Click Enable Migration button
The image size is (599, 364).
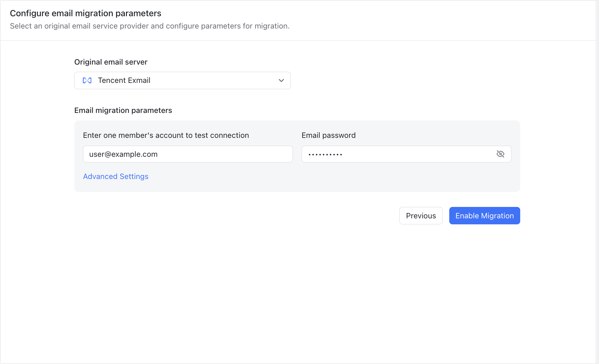coord(484,216)
